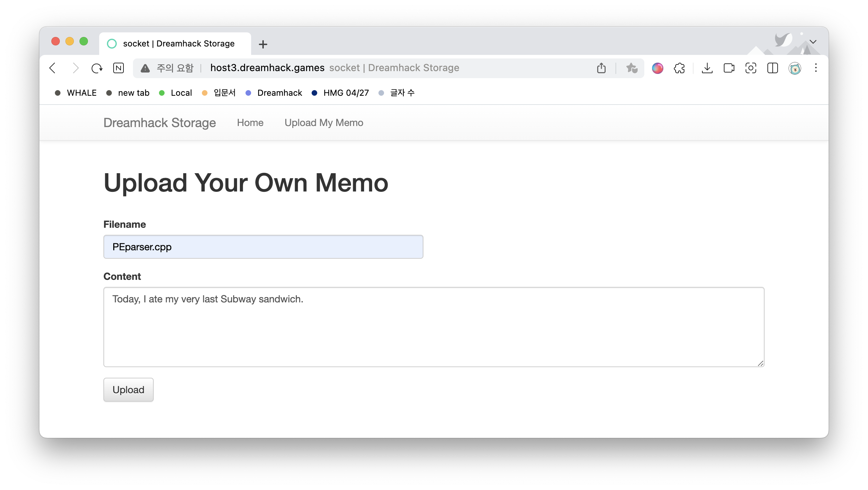Open the three-dot browser menu
868x490 pixels.
click(816, 68)
